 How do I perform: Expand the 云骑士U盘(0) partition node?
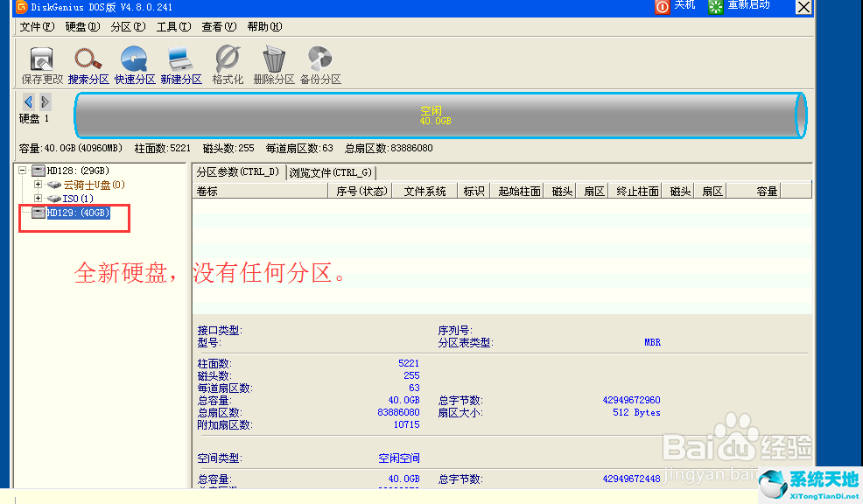coord(38,185)
